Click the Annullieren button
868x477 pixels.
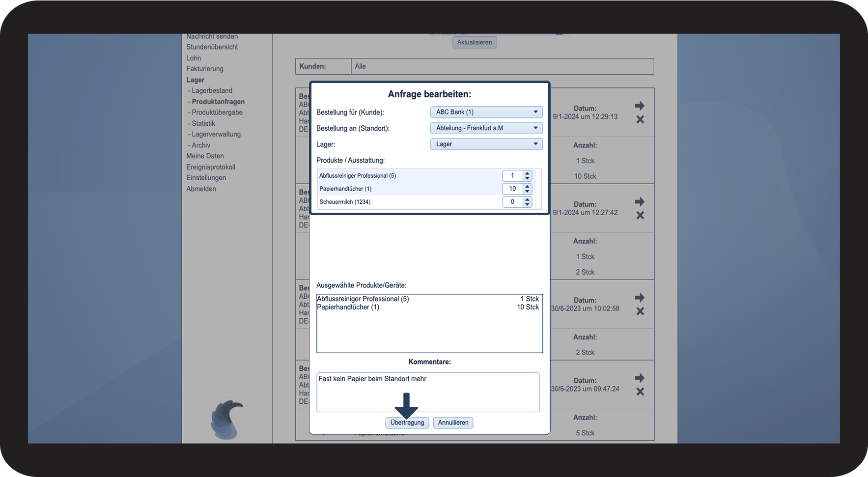453,422
